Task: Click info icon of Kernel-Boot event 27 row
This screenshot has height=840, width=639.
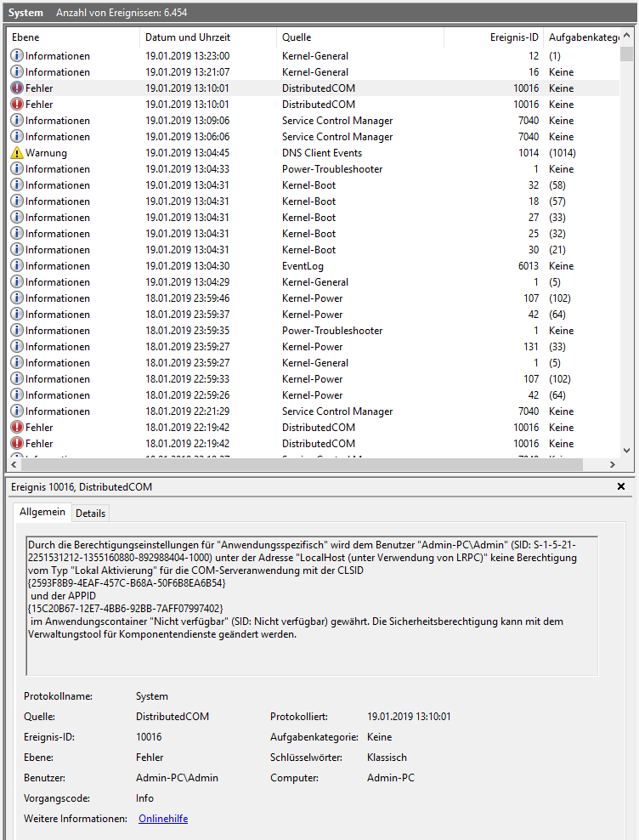Action: tap(17, 218)
